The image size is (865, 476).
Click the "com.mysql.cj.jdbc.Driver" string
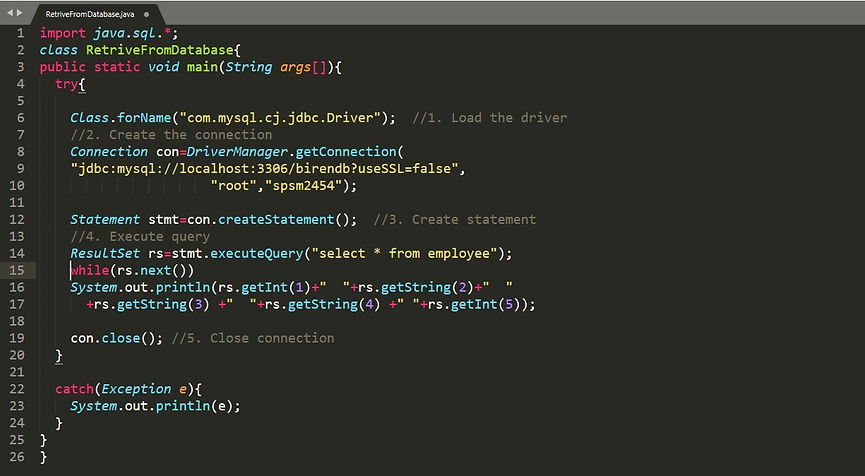(280, 118)
